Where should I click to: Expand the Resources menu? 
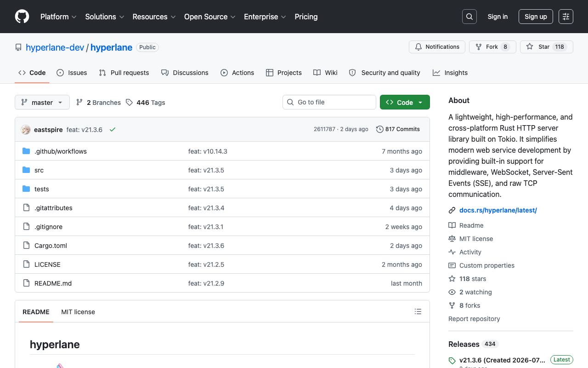pyautogui.click(x=154, y=17)
